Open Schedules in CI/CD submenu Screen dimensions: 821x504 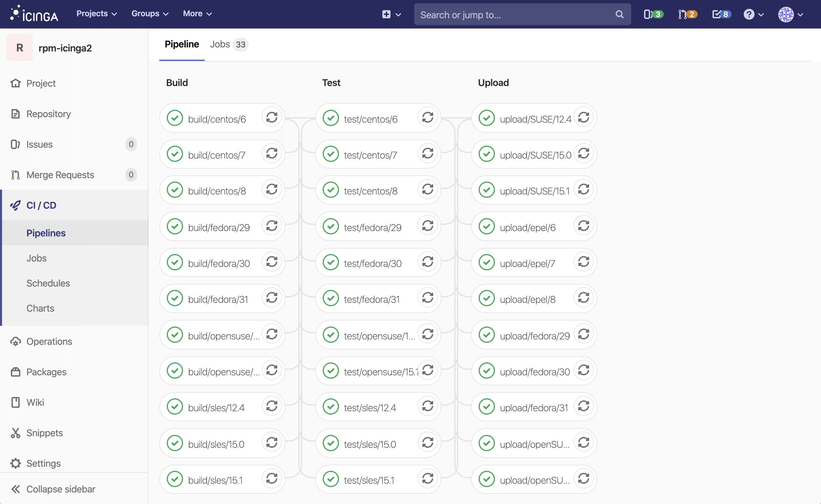(x=48, y=283)
